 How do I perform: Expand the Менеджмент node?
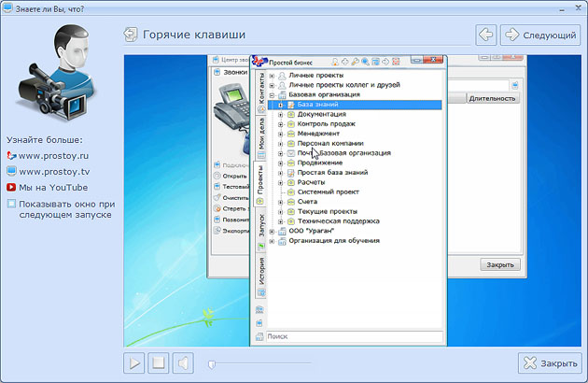click(x=281, y=135)
